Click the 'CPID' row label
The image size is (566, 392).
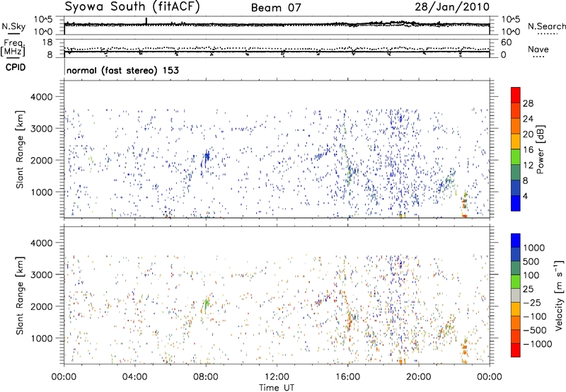(x=16, y=67)
